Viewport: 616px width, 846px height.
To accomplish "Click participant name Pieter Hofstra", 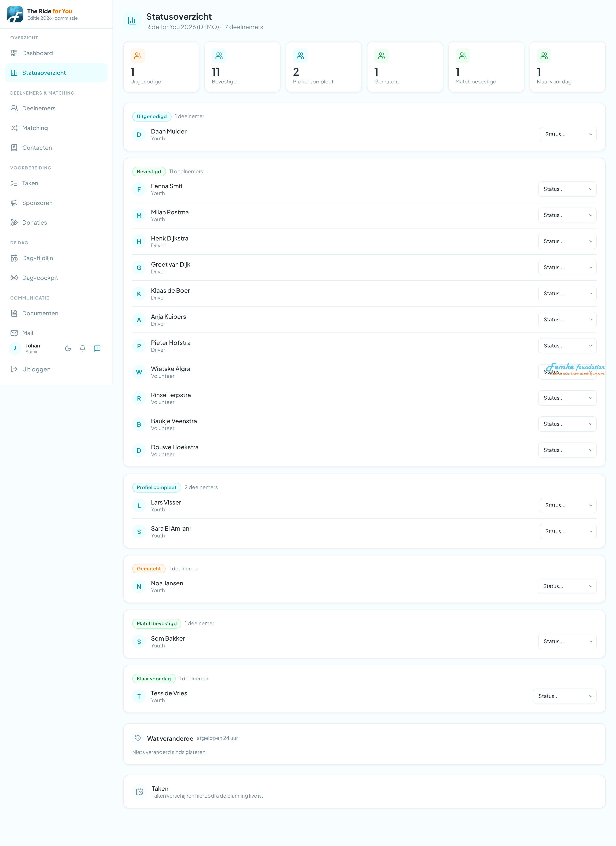I will click(171, 343).
